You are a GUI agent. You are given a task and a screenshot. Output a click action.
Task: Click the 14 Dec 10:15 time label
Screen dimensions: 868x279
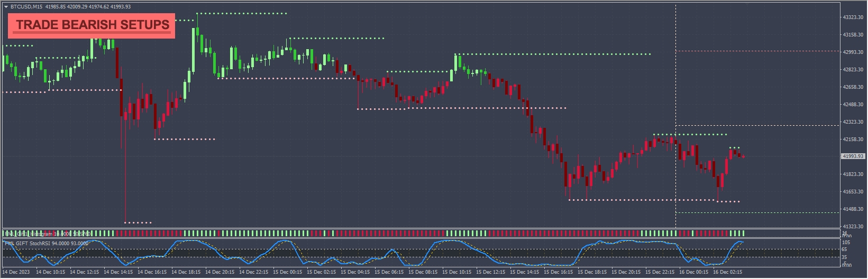[50, 272]
